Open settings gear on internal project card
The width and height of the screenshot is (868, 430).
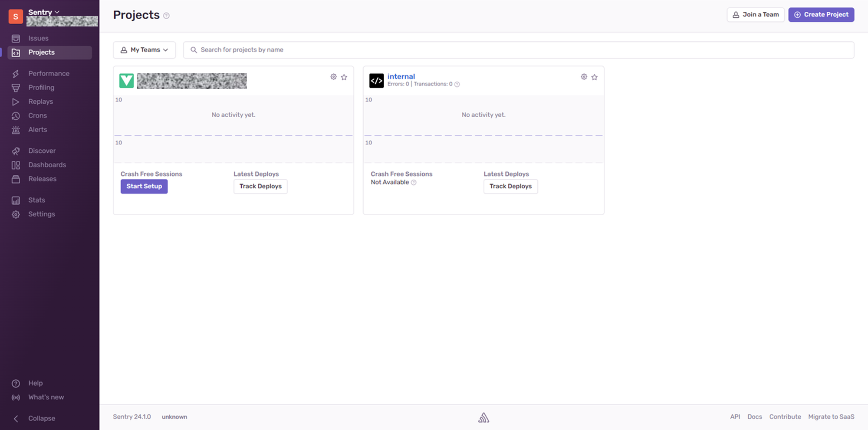pyautogui.click(x=584, y=77)
